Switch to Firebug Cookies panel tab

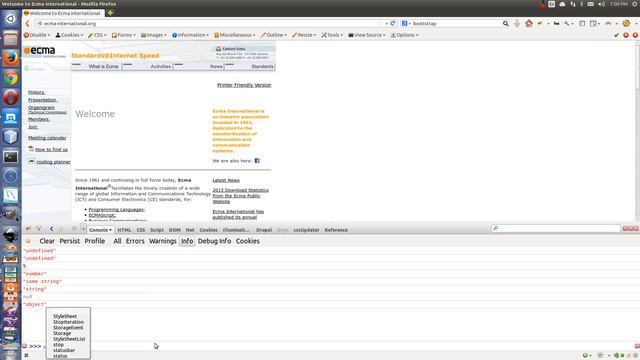208,230
